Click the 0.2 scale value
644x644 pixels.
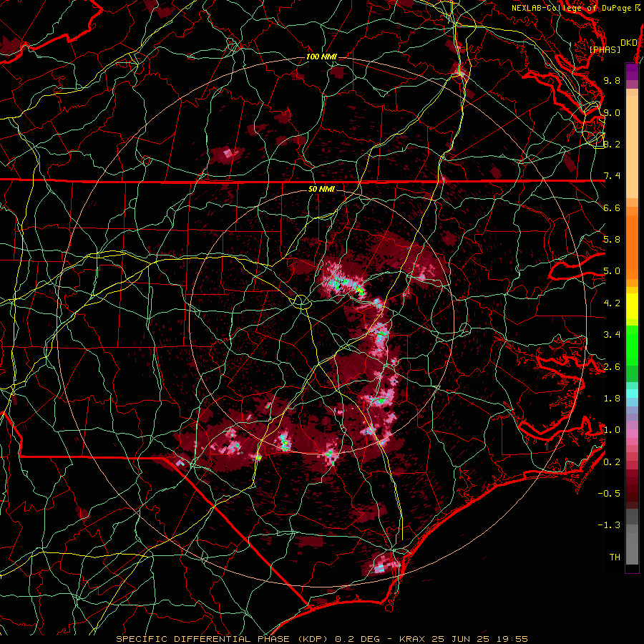612,462
